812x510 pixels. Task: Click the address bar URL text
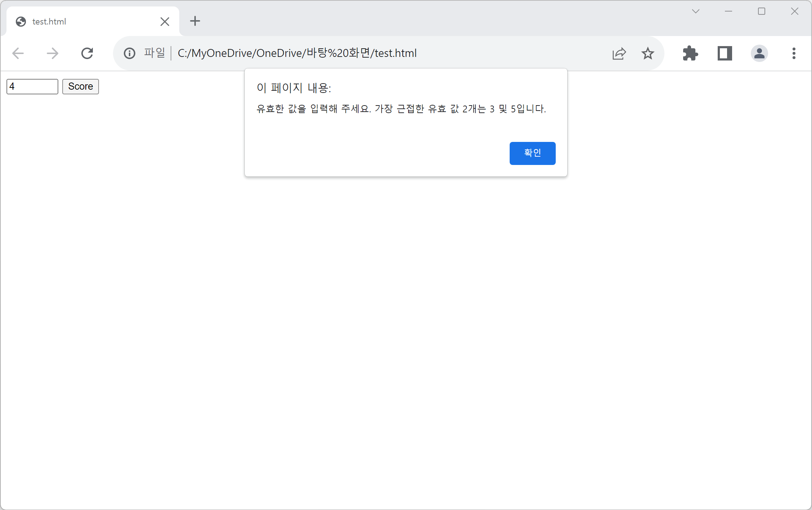pos(297,53)
